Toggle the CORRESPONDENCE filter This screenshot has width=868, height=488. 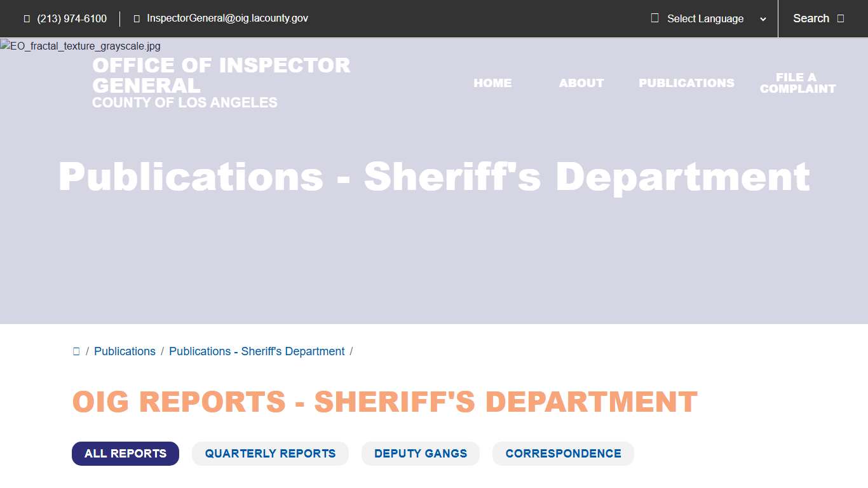click(563, 453)
